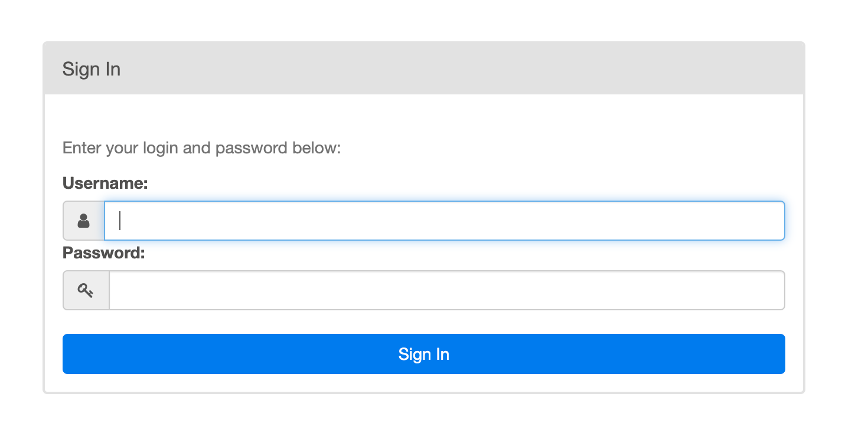Click the key icon beside Password
Image resolution: width=868 pixels, height=446 pixels.
pyautogui.click(x=86, y=290)
